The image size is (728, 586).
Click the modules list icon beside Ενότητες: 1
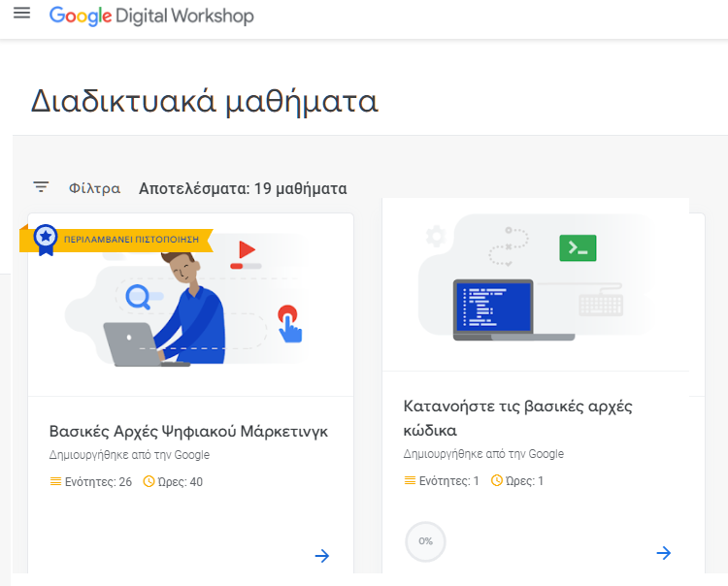410,480
